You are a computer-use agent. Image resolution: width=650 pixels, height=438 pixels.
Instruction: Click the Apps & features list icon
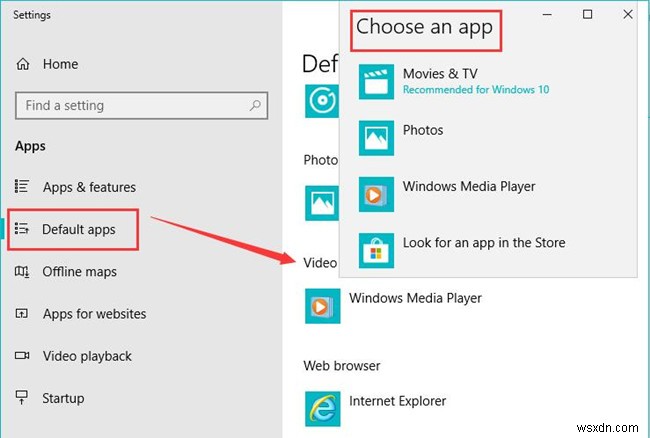22,186
